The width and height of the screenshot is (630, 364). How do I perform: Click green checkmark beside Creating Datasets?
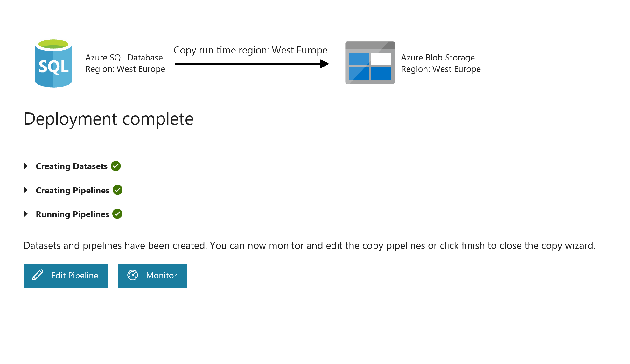pos(116,166)
